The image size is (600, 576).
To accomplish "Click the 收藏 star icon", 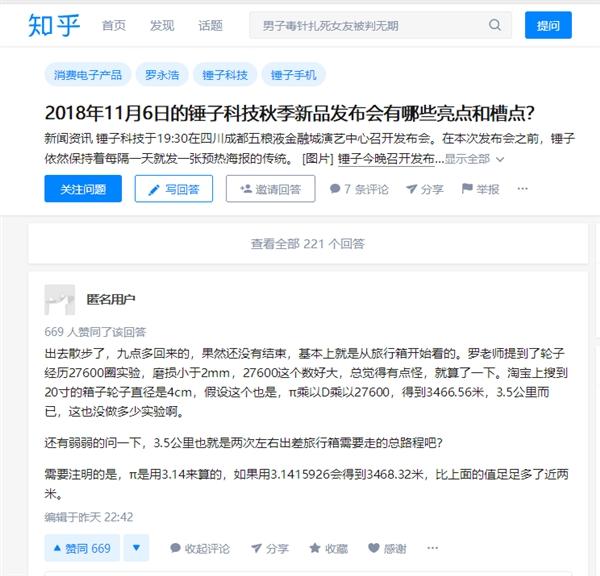I will click(x=315, y=548).
